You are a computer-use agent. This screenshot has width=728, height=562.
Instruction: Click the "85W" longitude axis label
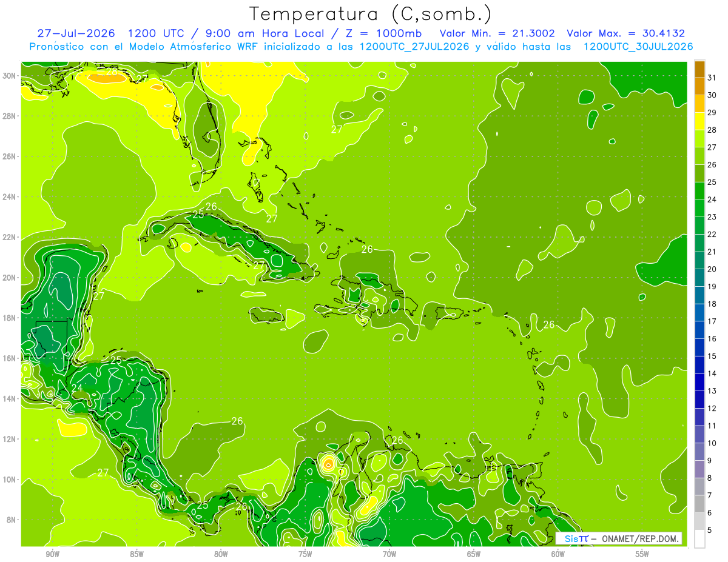[x=136, y=554]
